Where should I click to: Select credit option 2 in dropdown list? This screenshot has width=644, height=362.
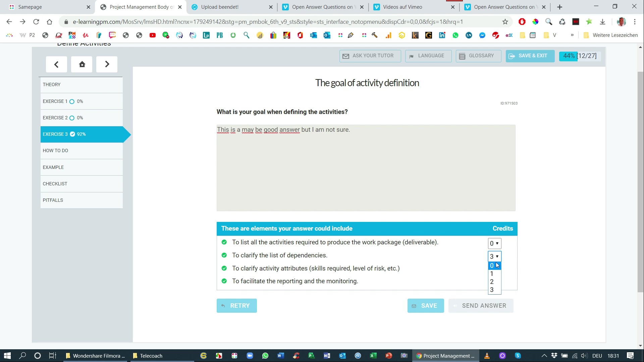pyautogui.click(x=494, y=282)
